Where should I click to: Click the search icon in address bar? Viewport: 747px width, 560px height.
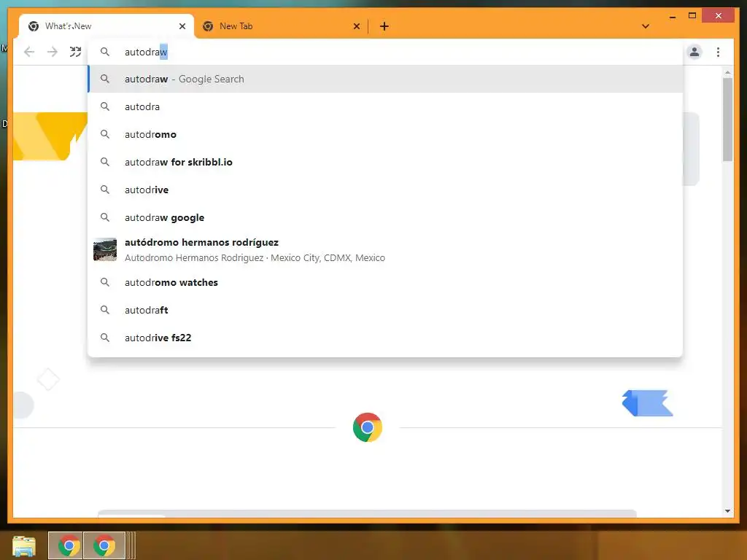pyautogui.click(x=105, y=52)
